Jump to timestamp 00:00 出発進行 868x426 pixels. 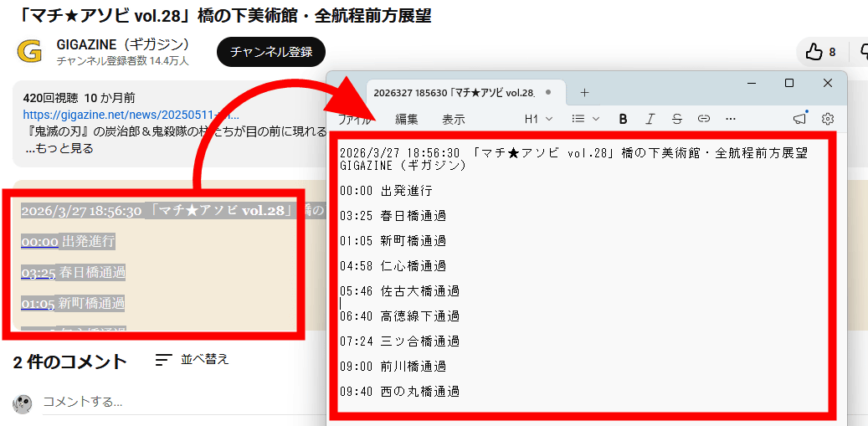(39, 242)
